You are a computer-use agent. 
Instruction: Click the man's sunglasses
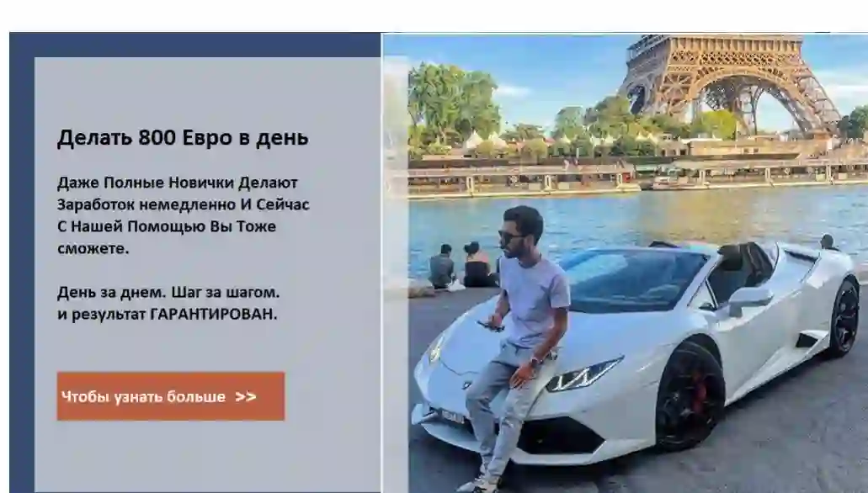click(509, 236)
